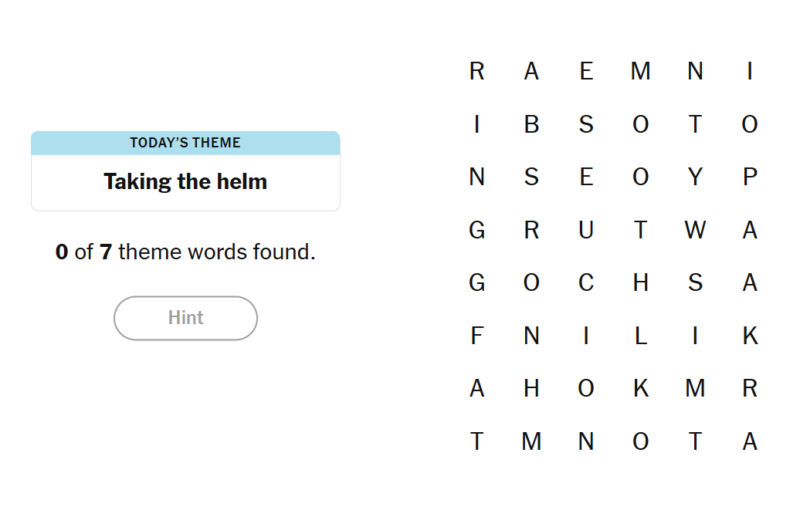Image resolution: width=800 pixels, height=517 pixels.
Task: Select the letter Y in the grid
Action: pos(695,177)
